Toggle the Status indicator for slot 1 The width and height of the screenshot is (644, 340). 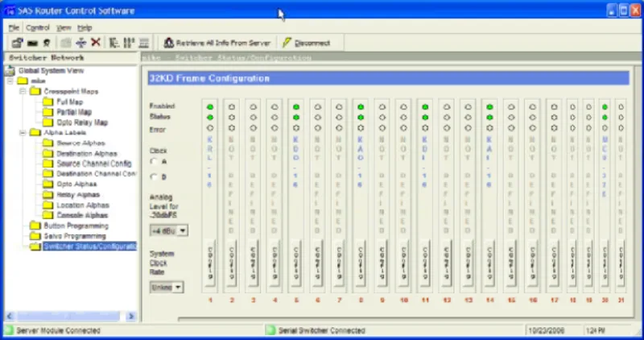coord(210,118)
